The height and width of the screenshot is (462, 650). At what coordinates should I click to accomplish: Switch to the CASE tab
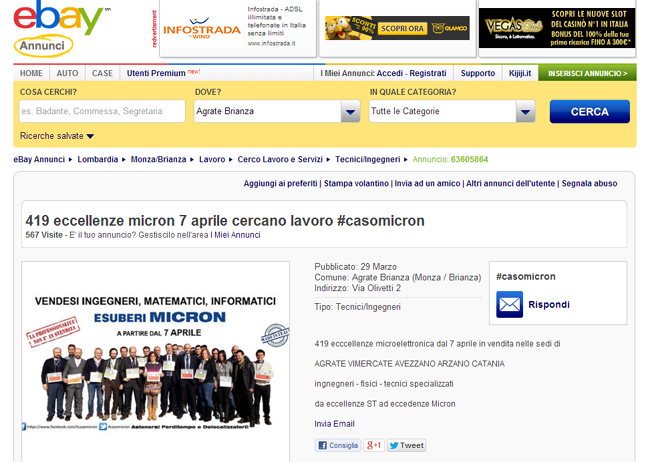(102, 73)
